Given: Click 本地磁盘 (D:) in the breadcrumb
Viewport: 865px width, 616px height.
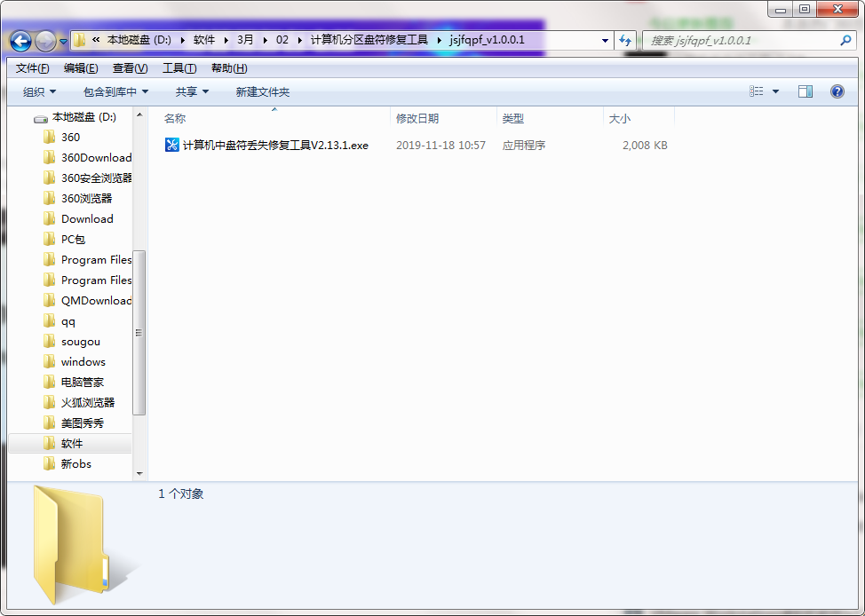Looking at the screenshot, I should tap(139, 40).
